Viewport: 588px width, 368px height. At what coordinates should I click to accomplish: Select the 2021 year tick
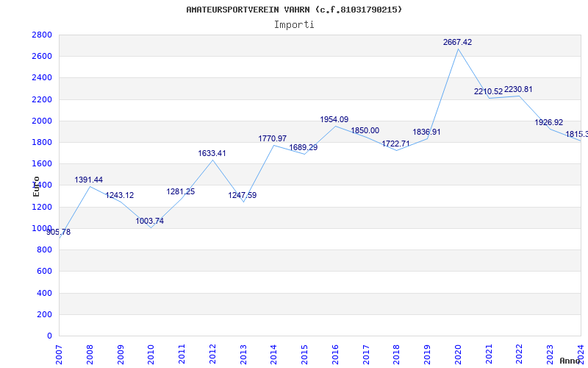point(489,355)
